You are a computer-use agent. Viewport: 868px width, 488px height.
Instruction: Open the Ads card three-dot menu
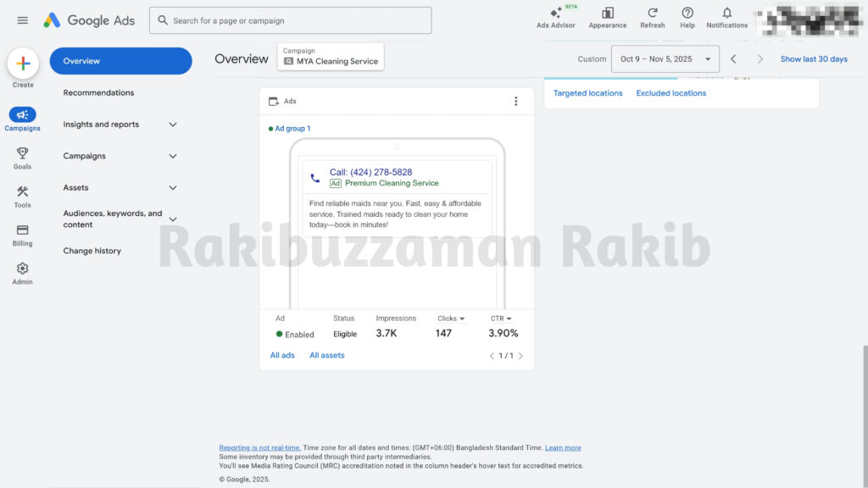click(x=516, y=101)
